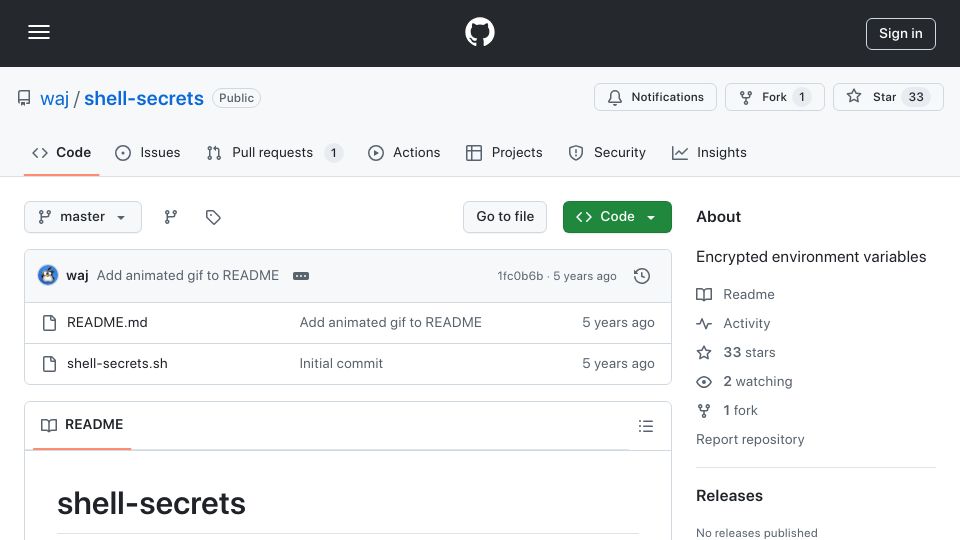The image size is (960, 540).
Task: Open 'Initial commit' commit link
Action: click(x=341, y=364)
